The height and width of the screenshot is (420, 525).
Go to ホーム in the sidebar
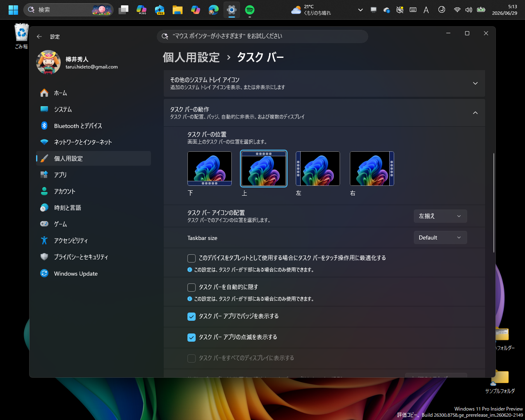coord(94,93)
